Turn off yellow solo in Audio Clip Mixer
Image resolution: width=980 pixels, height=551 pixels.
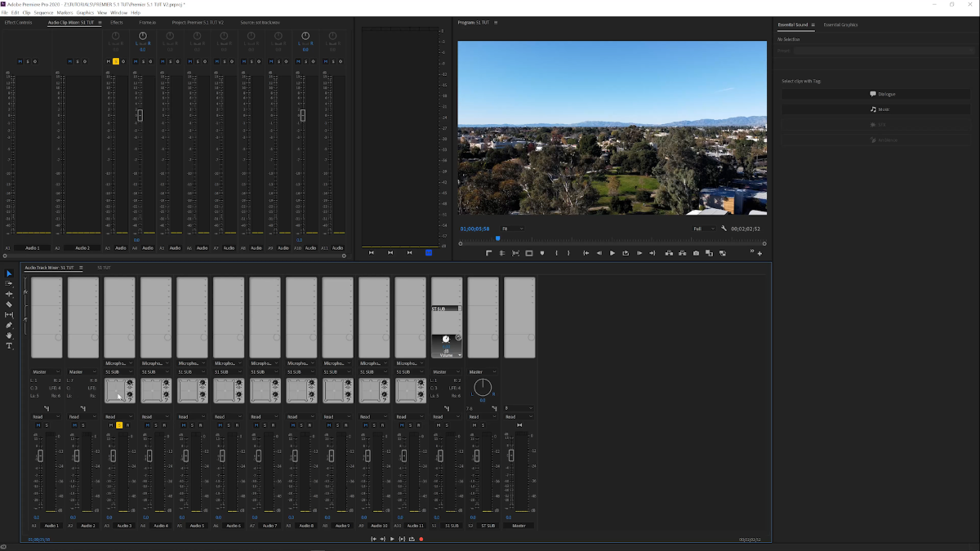tap(116, 61)
